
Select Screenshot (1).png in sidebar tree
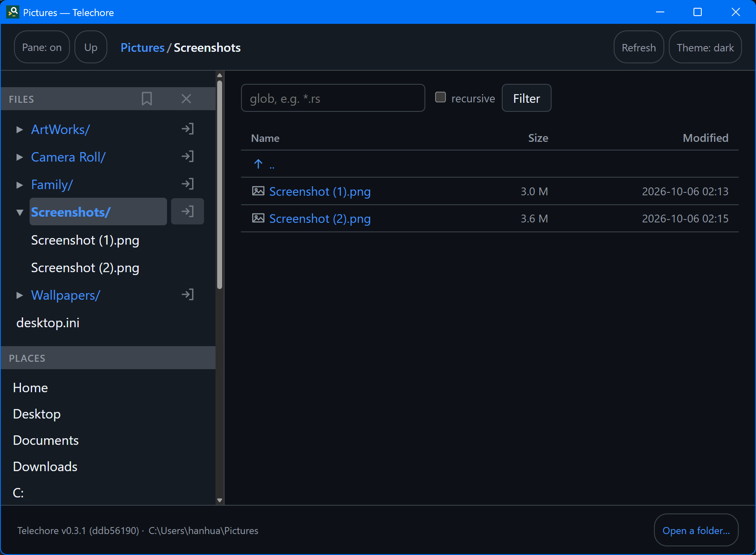tap(85, 240)
